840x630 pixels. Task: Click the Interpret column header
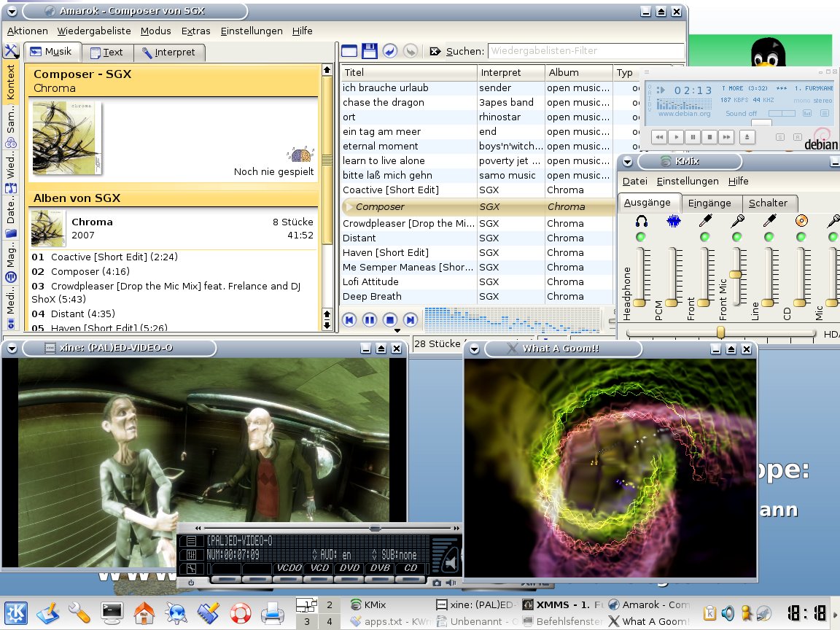510,72
